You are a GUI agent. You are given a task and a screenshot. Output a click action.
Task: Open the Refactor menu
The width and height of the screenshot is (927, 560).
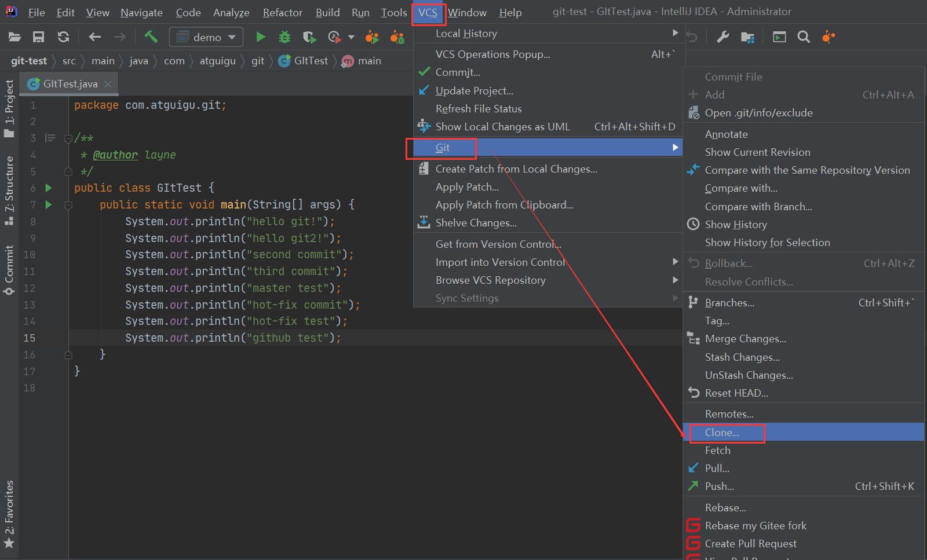tap(283, 12)
